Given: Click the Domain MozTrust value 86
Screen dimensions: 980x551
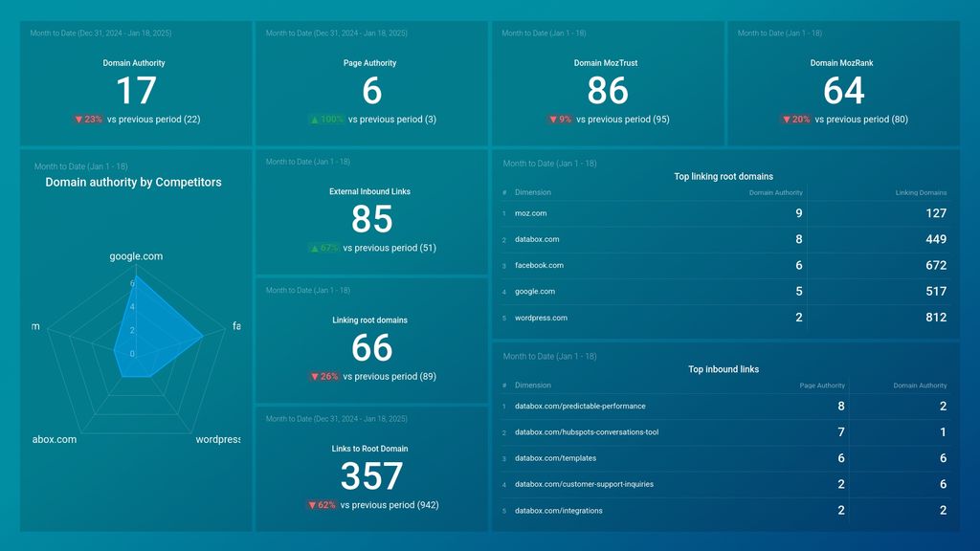Looking at the screenshot, I should pyautogui.click(x=608, y=91).
